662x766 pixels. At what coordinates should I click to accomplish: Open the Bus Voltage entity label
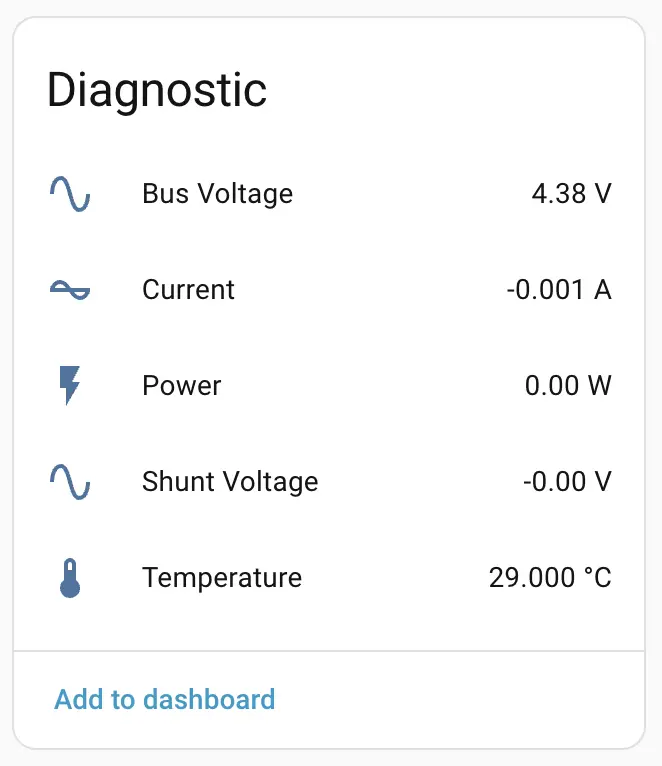pyautogui.click(x=218, y=194)
